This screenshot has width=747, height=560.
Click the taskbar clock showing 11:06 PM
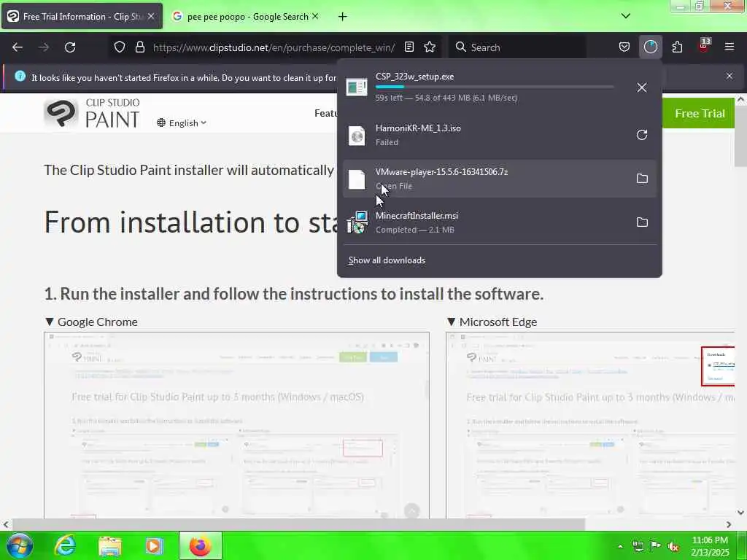pos(710,546)
